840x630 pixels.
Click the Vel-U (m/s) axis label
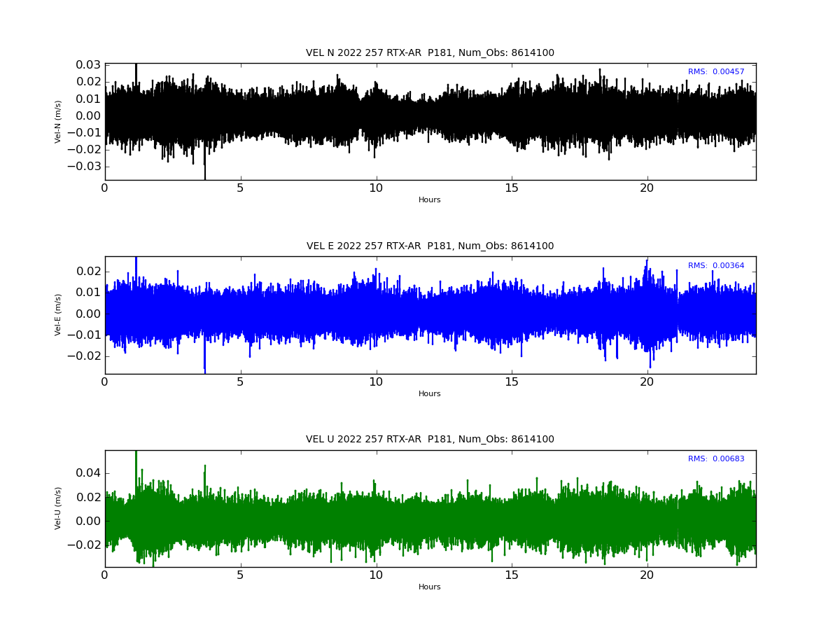pyautogui.click(x=59, y=508)
